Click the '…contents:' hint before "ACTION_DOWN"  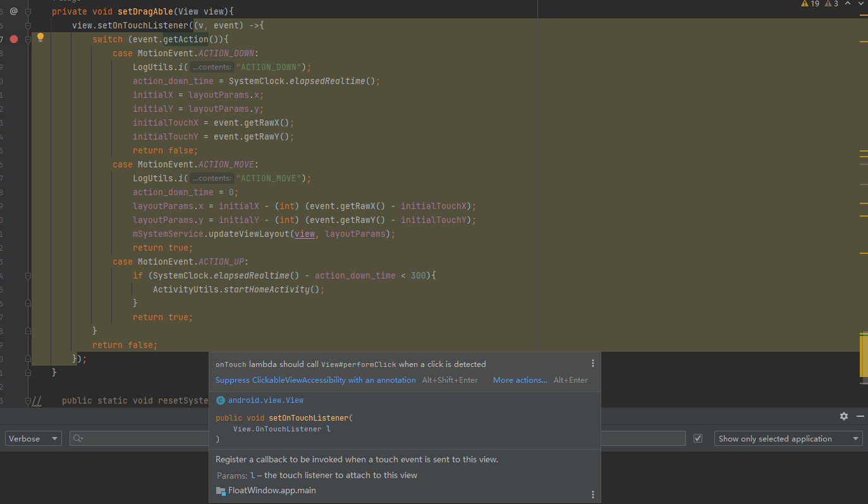point(212,67)
